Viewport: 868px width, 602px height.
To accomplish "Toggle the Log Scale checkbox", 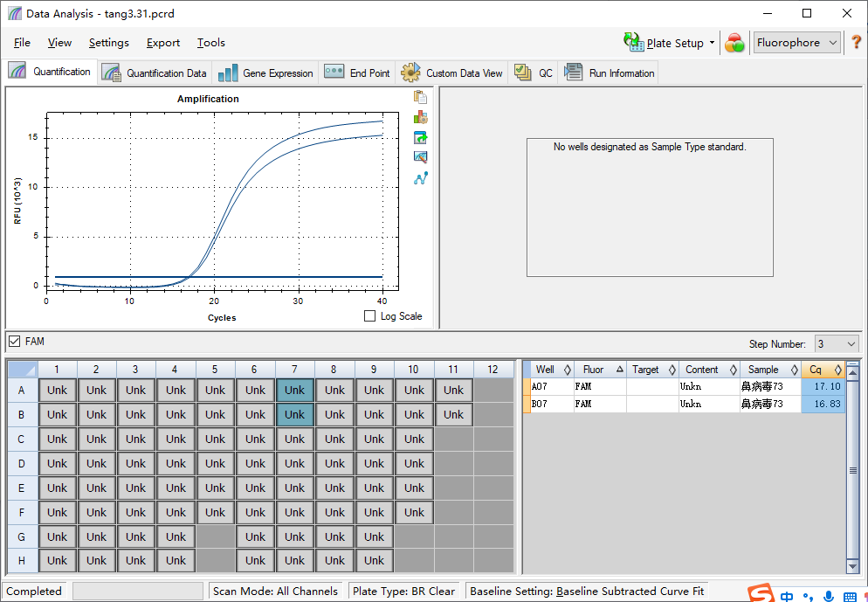I will [369, 316].
